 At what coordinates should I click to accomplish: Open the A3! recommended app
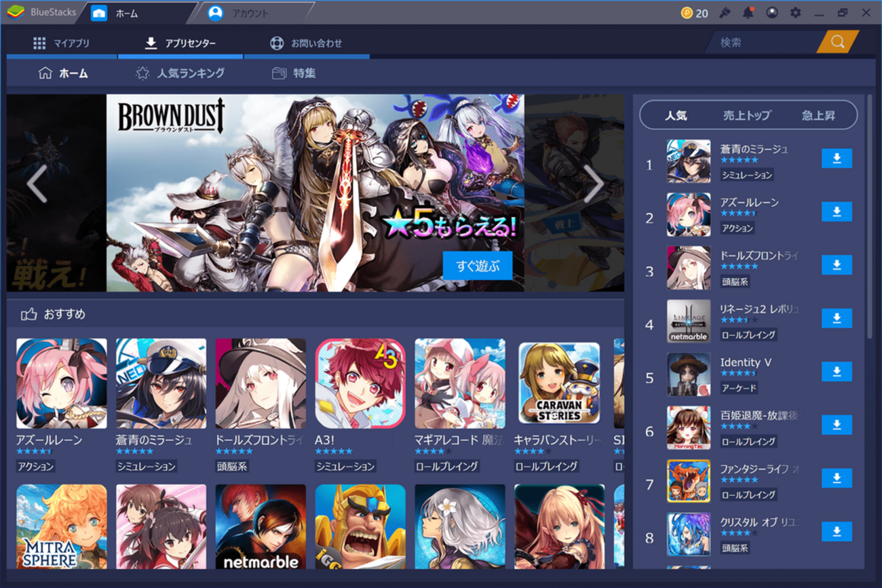click(360, 384)
